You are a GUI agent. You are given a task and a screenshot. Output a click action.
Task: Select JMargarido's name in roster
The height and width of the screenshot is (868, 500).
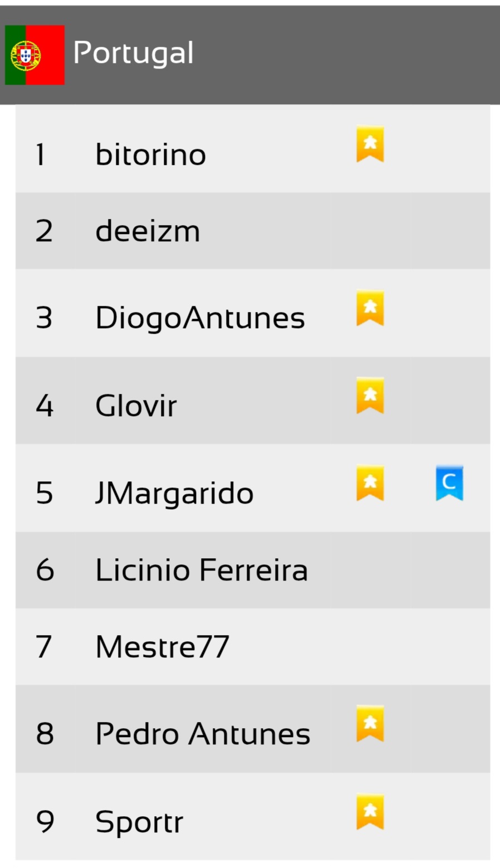174,493
